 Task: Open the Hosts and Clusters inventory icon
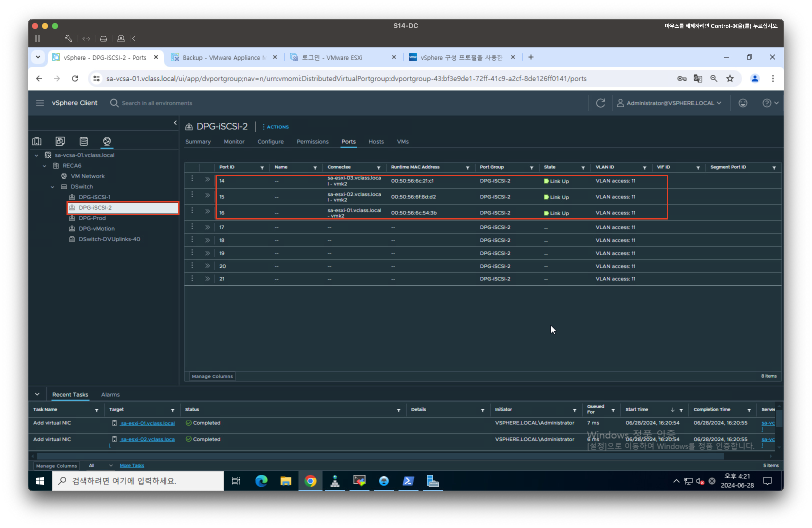pos(37,141)
